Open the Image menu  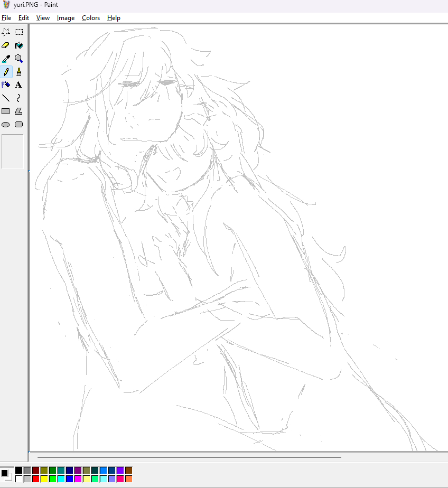point(66,18)
